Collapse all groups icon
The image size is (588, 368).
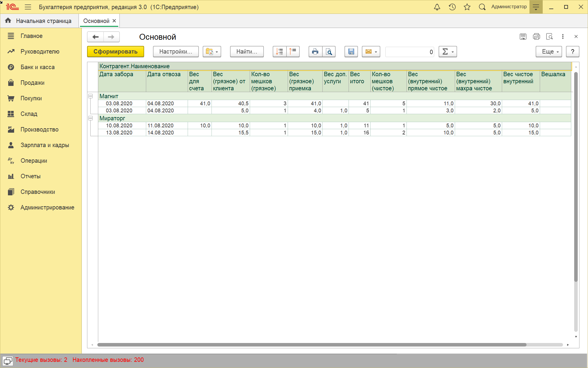click(x=293, y=52)
